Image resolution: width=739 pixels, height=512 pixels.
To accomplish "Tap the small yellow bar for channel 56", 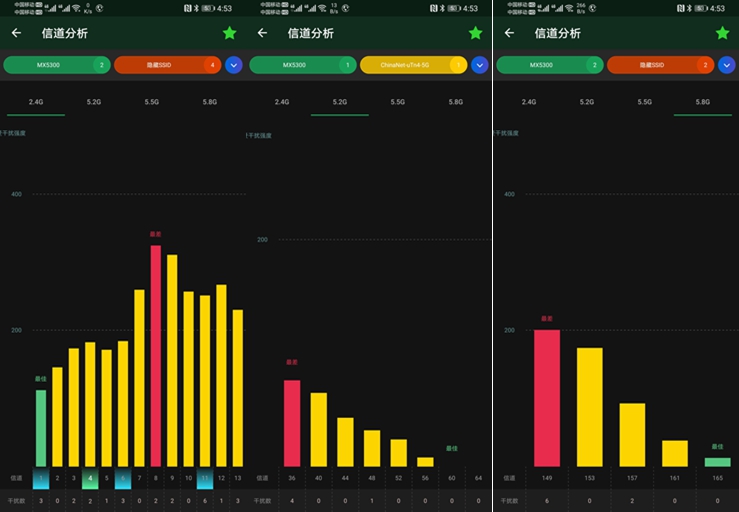I will [425, 462].
